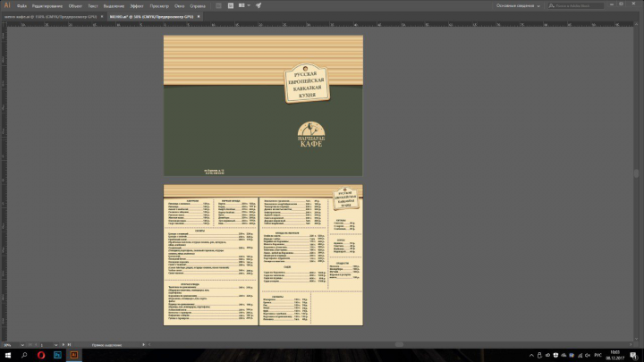Select the Русская Европейская Кавказская Кухня sign on cover
This screenshot has width=644, height=362.
[x=307, y=83]
